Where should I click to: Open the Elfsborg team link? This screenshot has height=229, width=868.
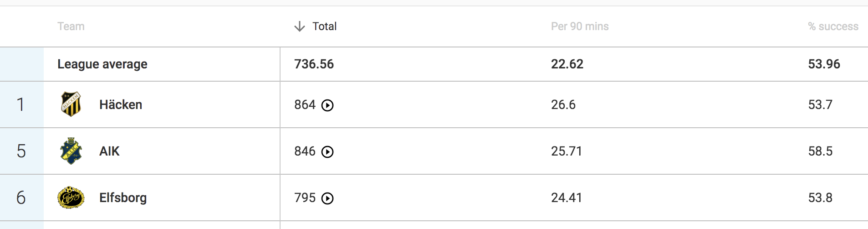(x=123, y=198)
